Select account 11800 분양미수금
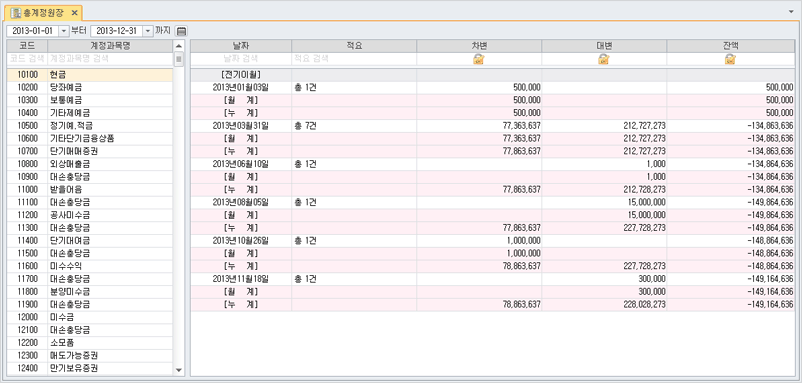Screen dimensions: 802x383 click(90, 292)
